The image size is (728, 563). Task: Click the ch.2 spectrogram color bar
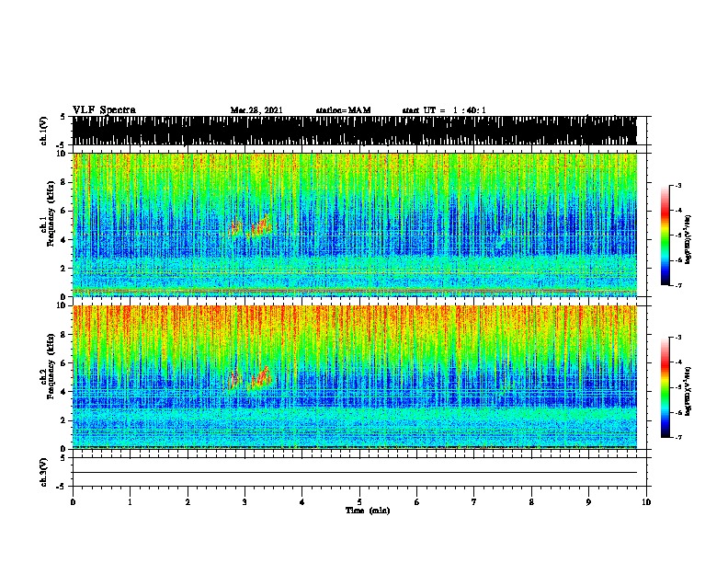click(x=665, y=387)
